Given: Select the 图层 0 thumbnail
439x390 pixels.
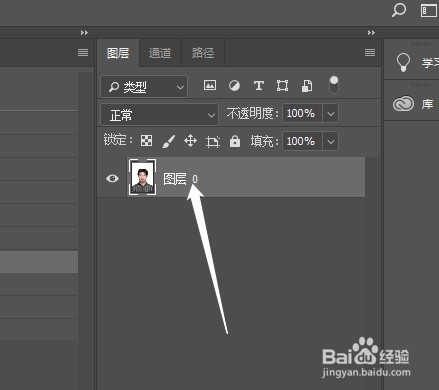Looking at the screenshot, I should click(142, 177).
